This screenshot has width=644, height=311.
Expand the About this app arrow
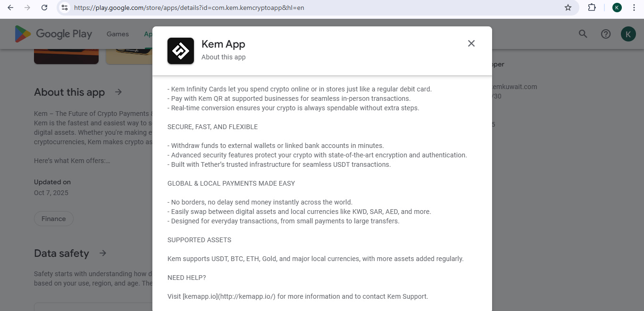tap(118, 92)
